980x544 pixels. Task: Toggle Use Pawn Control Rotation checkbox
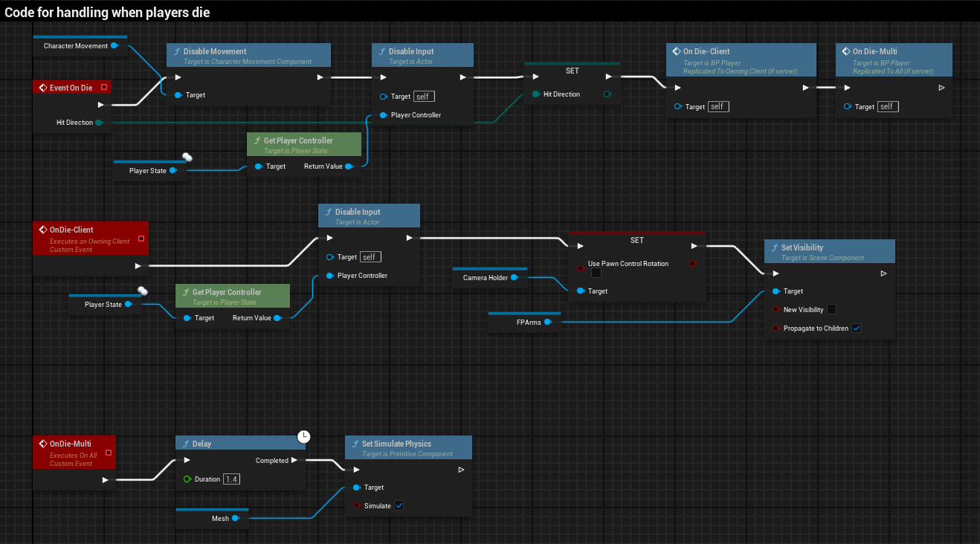point(596,273)
